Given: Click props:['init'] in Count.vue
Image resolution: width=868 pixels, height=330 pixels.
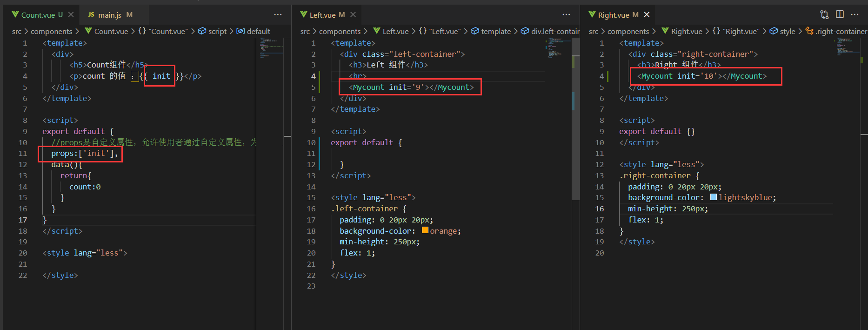Looking at the screenshot, I should [85, 154].
